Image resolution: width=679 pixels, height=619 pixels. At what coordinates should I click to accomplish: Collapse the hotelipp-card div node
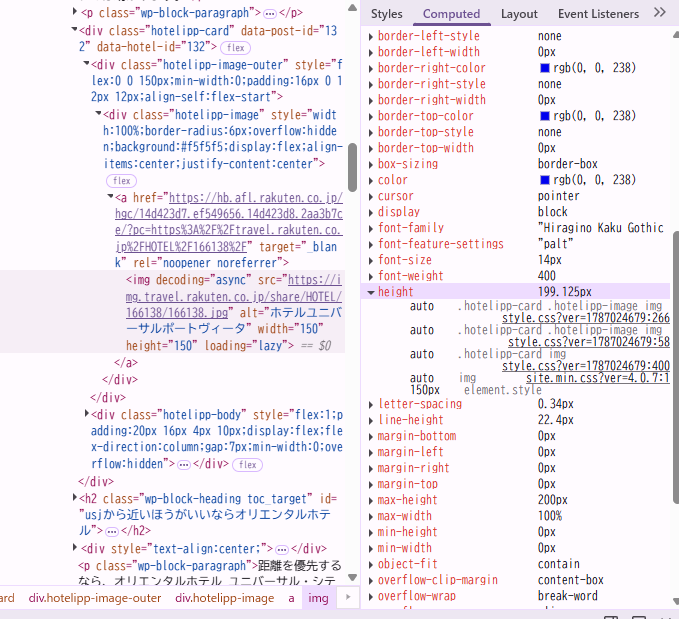pos(74,29)
